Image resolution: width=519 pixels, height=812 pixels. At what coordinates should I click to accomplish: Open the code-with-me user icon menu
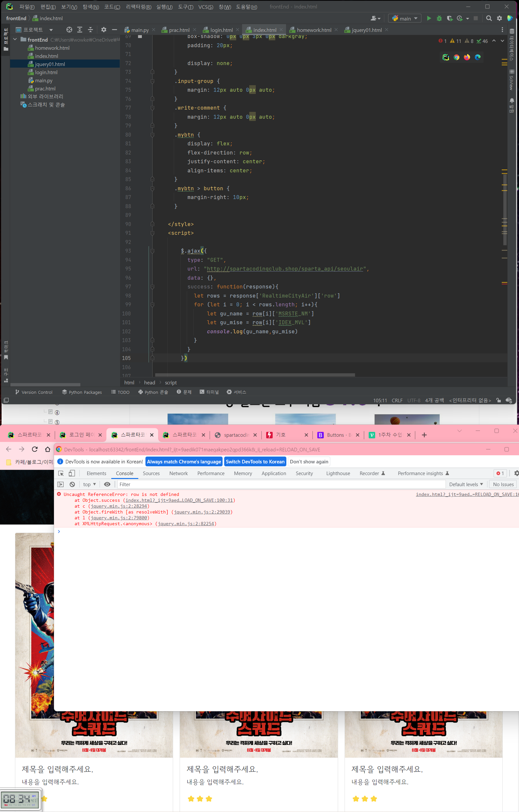coord(375,18)
